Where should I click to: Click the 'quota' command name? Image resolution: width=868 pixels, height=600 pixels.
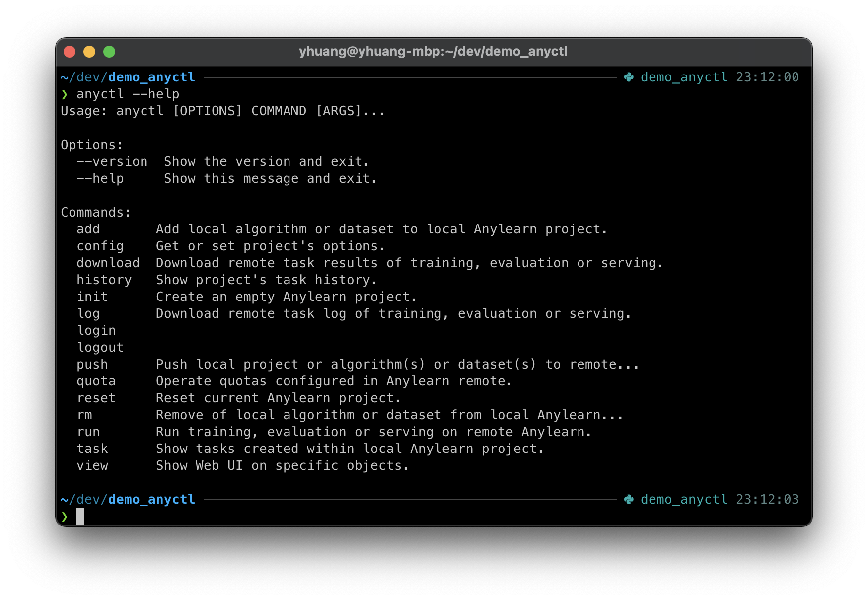click(96, 381)
